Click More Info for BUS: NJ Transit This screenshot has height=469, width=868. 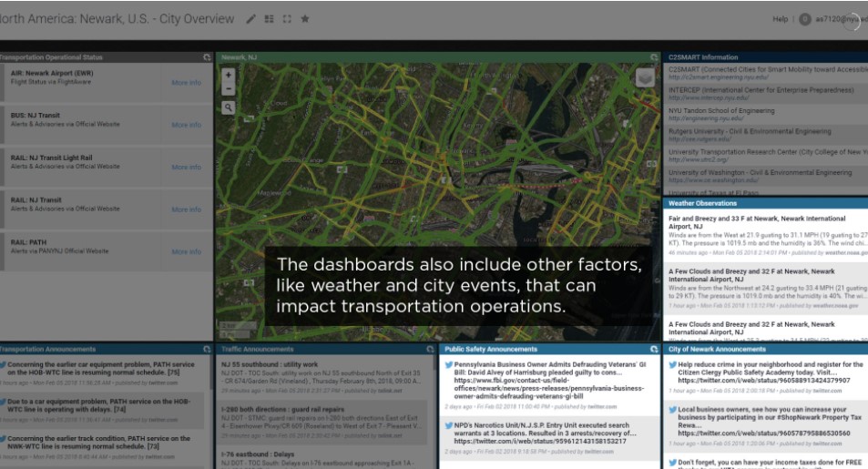(186, 125)
